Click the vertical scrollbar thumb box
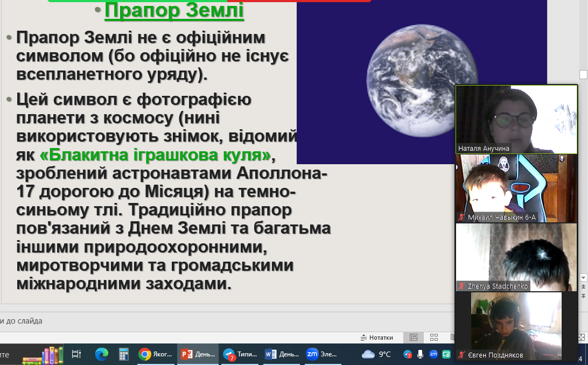Viewport: 588px width, 365px height. [583, 75]
